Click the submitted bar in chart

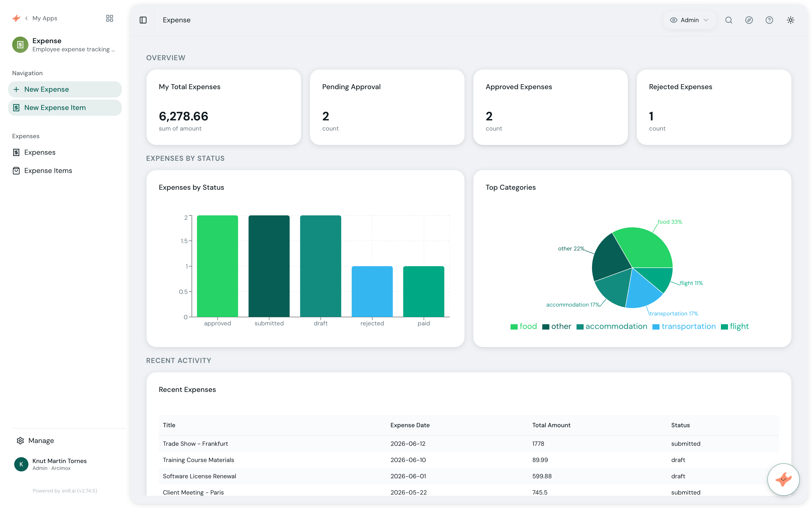269,266
